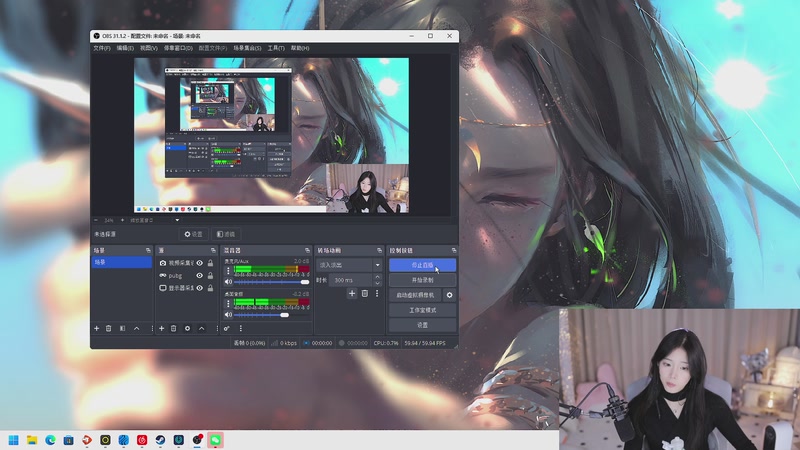Open advanced audio properties gears icon in mixer
Screen dimensions: 800x450
pyautogui.click(x=227, y=329)
